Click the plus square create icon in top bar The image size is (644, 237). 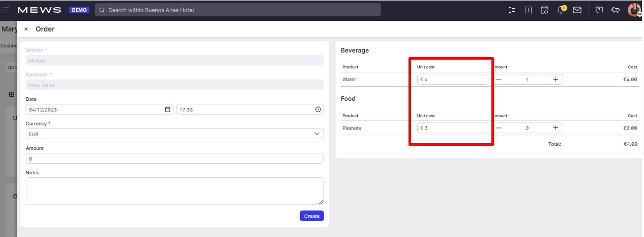529,10
